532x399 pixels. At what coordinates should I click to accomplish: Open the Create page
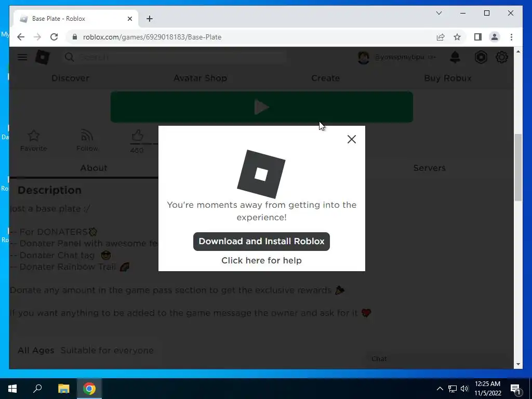pyautogui.click(x=325, y=78)
